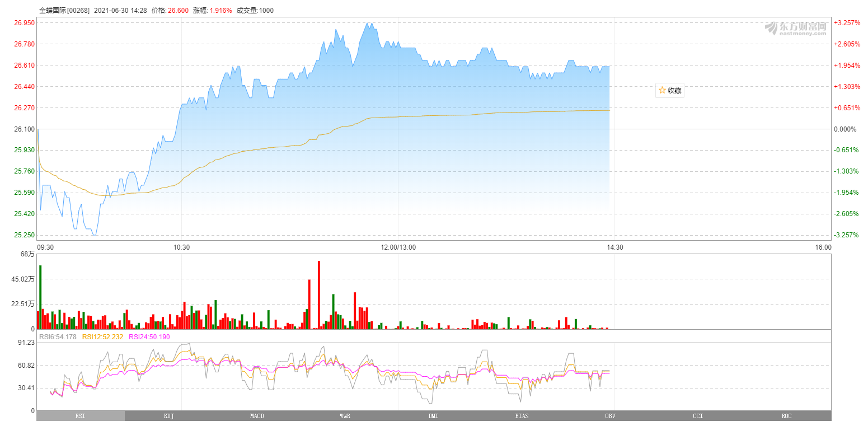
Task: Select the CCI indicator tab
Action: [698, 416]
